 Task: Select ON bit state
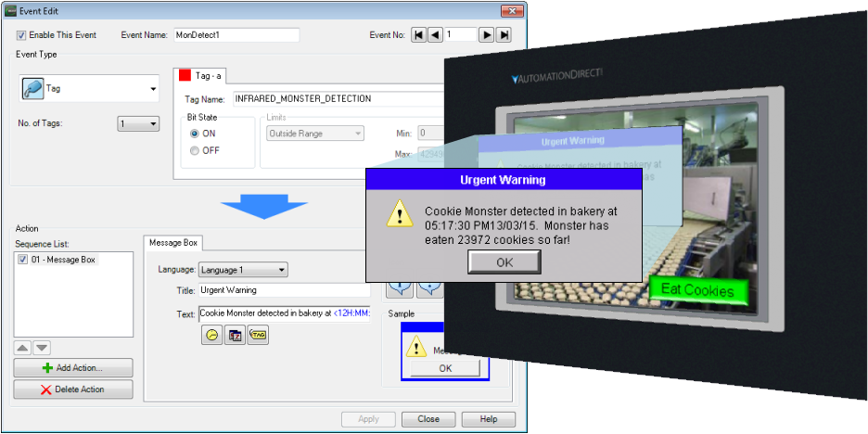click(195, 134)
